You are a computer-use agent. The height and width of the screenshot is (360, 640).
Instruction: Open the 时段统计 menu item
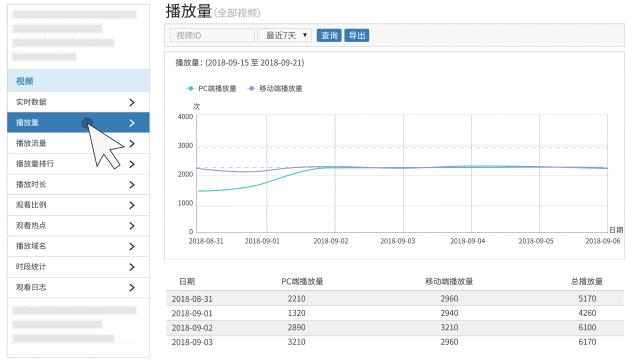click(78, 267)
